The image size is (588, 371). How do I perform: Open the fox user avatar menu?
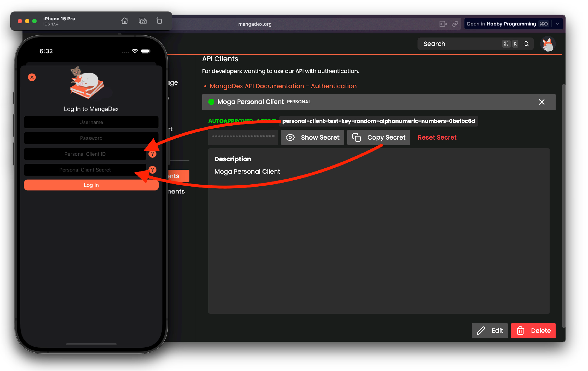548,44
